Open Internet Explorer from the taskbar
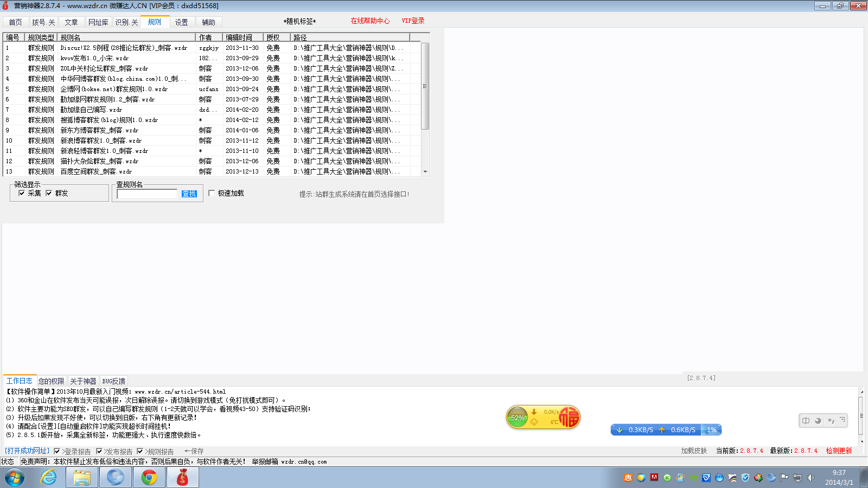Viewport: 868px width, 488px height. tap(49, 478)
